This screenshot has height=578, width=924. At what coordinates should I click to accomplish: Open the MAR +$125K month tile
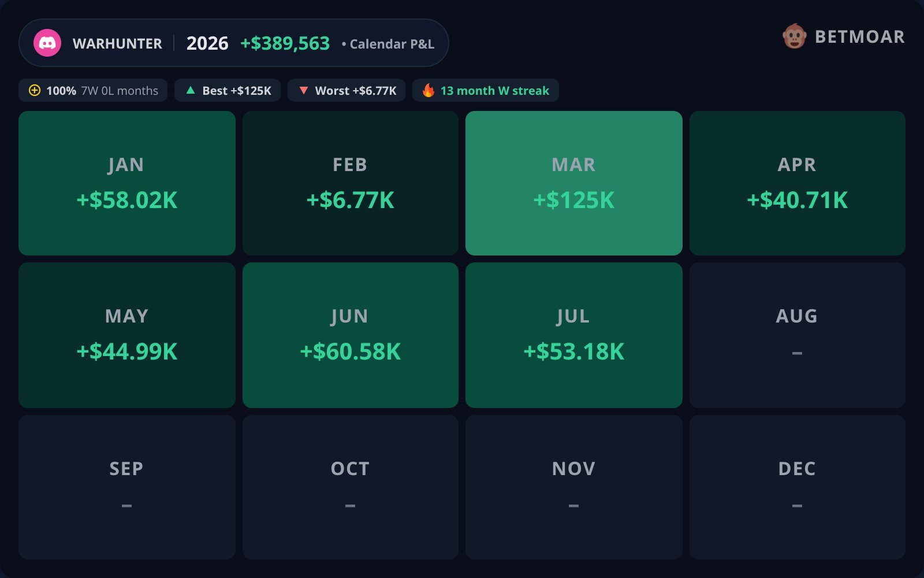[x=574, y=183]
